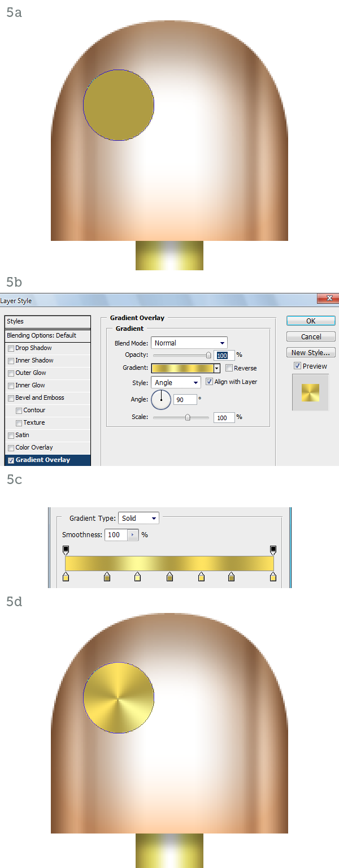
Task: Open the Gradient Type dropdown
Action: tap(138, 518)
